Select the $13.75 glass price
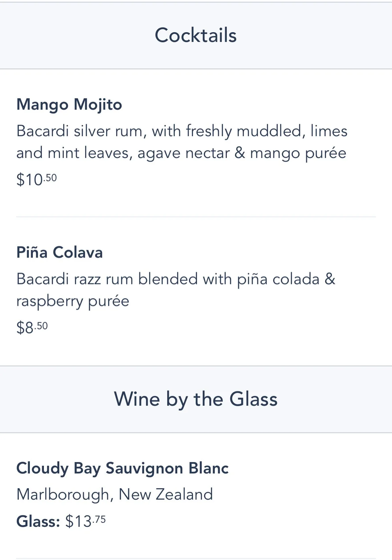 (85, 521)
